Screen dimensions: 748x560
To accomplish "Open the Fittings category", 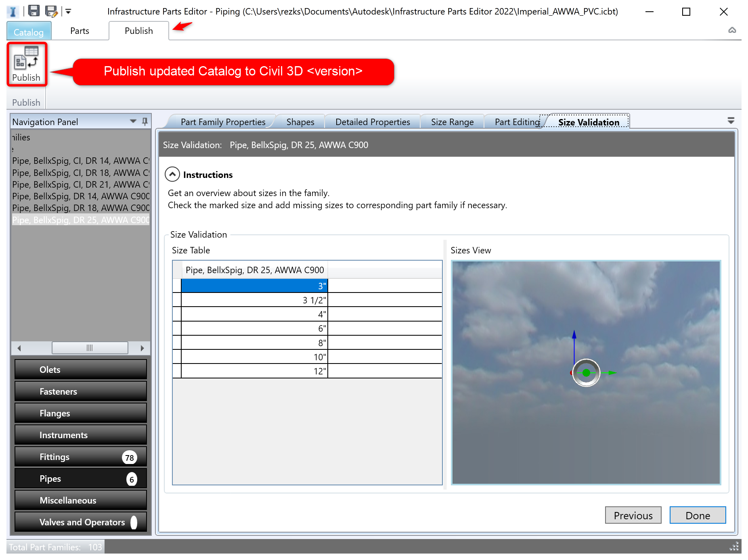I will click(81, 457).
